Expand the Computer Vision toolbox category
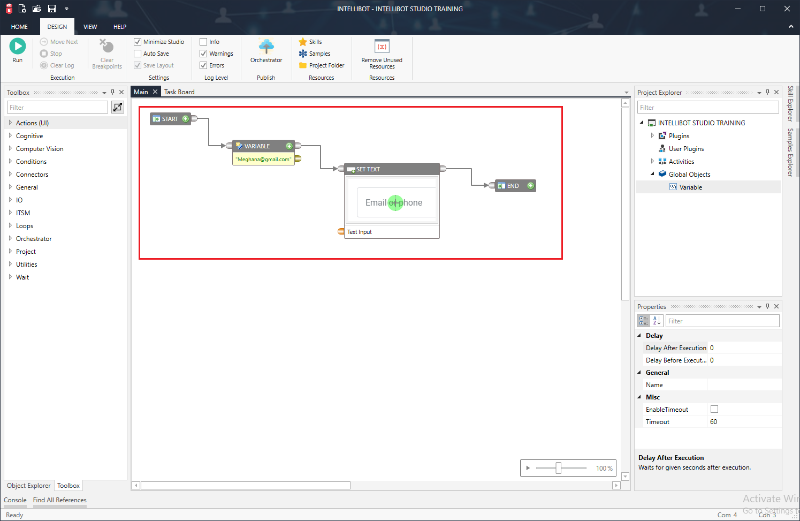800x521 pixels. [x=10, y=148]
